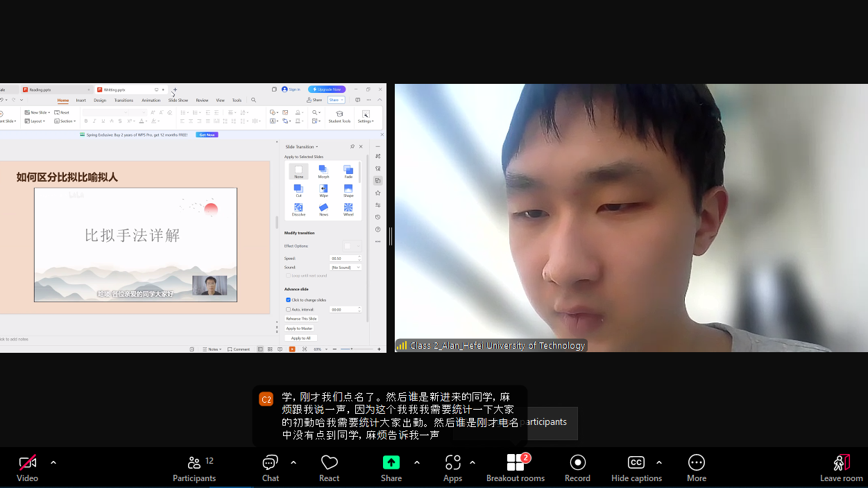Image resolution: width=868 pixels, height=488 pixels.
Task: Expand the caption options arrow
Action: click(658, 462)
